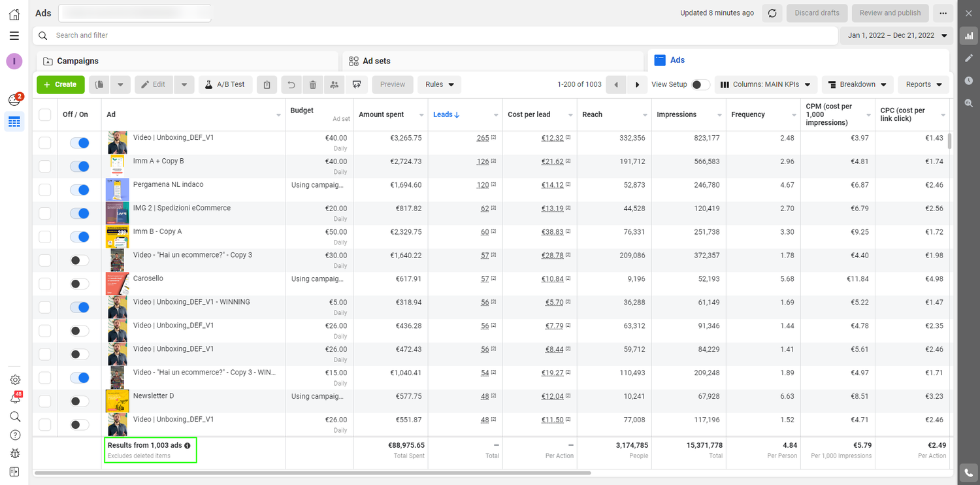Select the table grid Ads Manager icon
This screenshot has height=485, width=980.
click(14, 122)
